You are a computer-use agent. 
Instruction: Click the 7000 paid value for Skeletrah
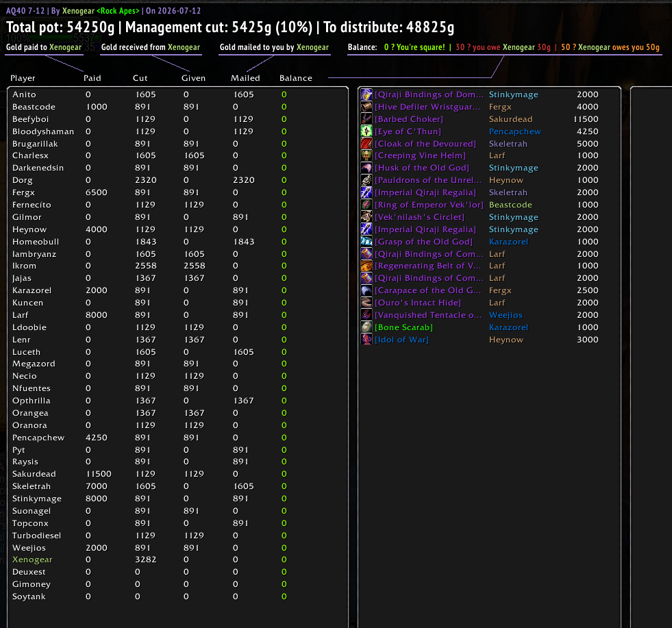96,486
